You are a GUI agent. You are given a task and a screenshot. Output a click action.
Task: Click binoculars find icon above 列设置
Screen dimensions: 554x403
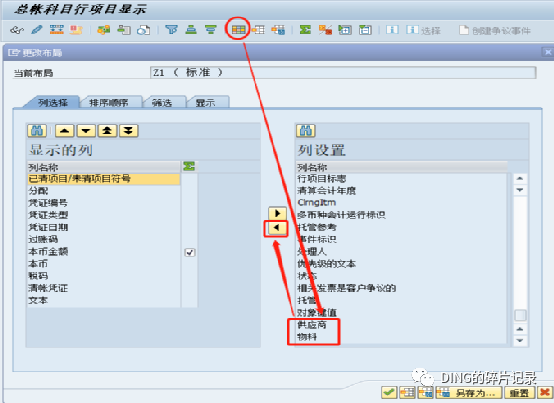click(306, 131)
